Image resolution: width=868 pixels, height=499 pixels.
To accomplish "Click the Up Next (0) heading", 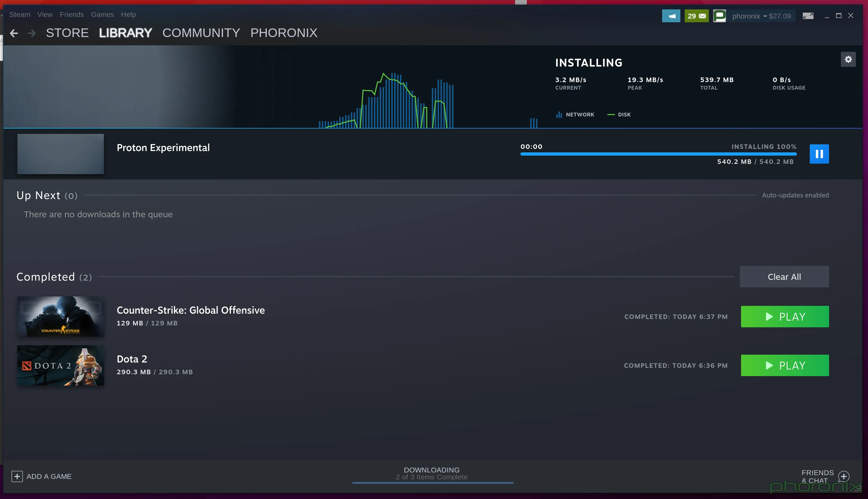I will [47, 195].
